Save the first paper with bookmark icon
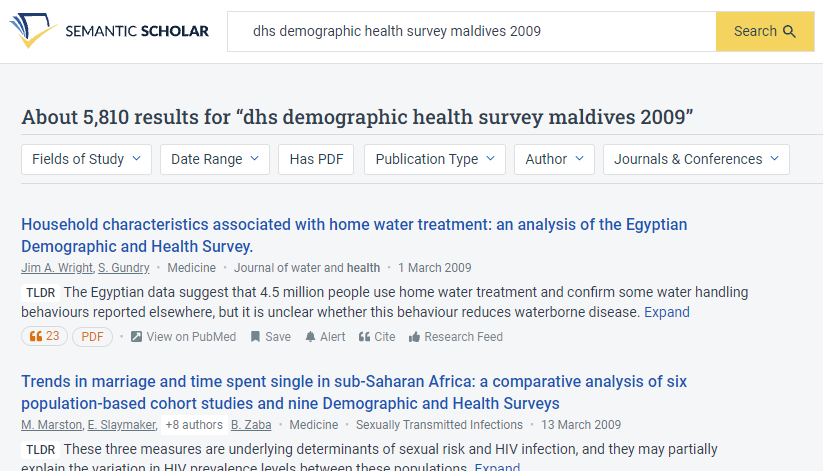 (255, 337)
